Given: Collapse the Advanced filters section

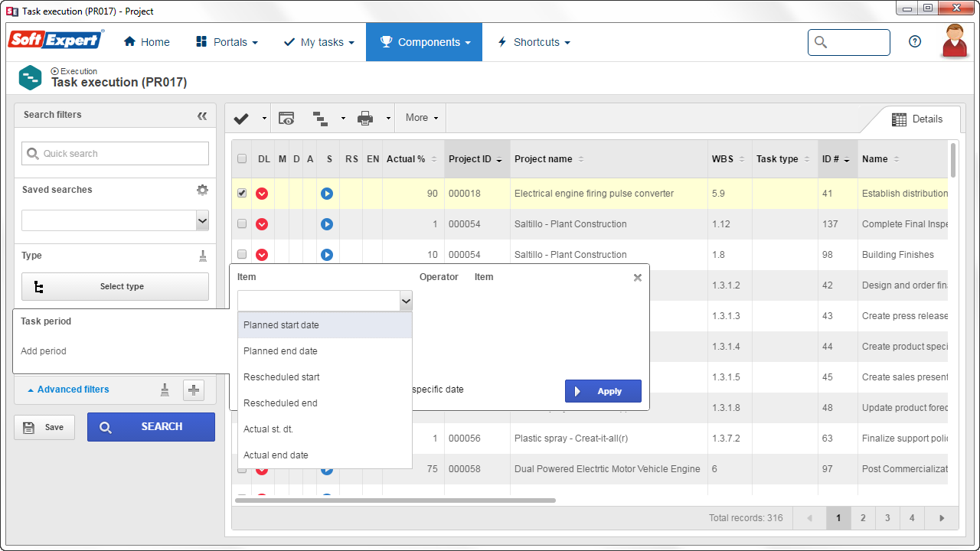Looking at the screenshot, I should pyautogui.click(x=68, y=390).
